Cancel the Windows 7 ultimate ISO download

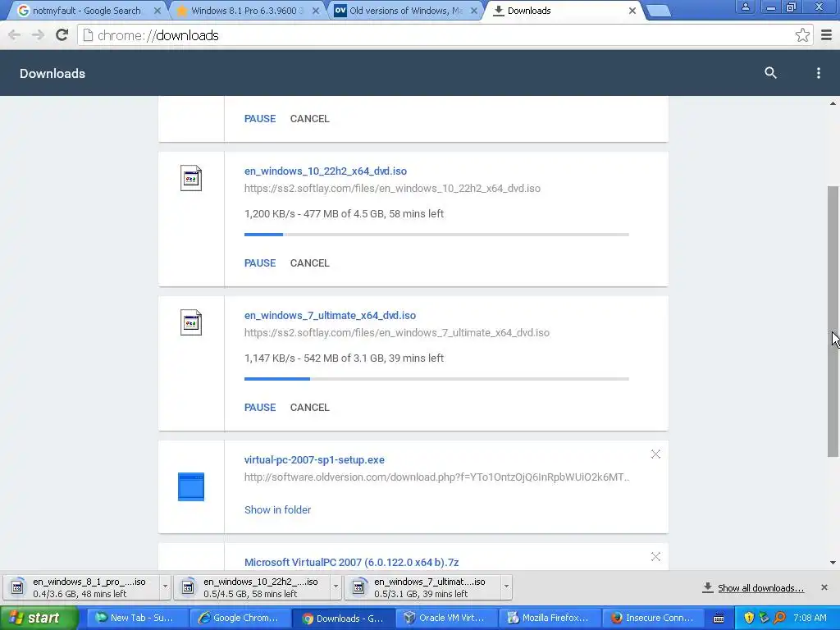click(x=309, y=407)
